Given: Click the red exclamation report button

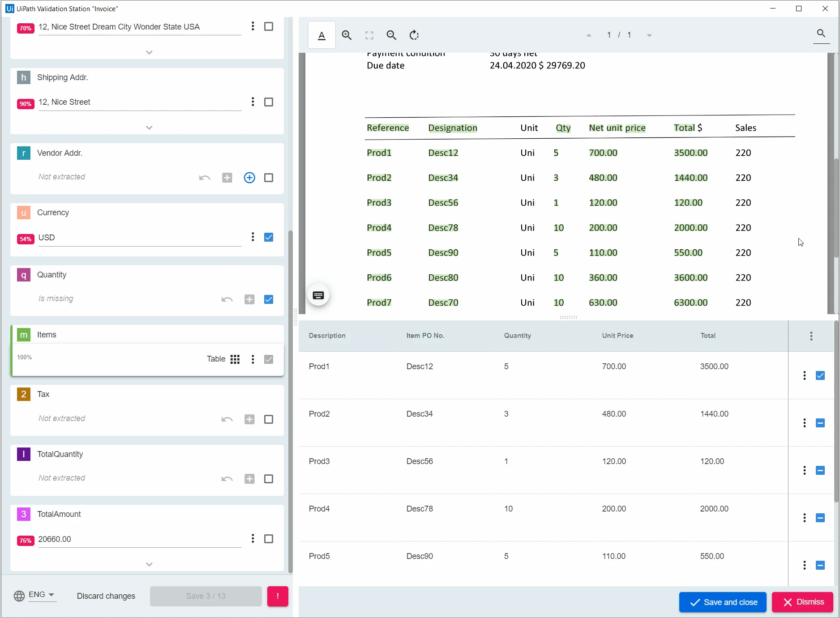Looking at the screenshot, I should pyautogui.click(x=278, y=596).
